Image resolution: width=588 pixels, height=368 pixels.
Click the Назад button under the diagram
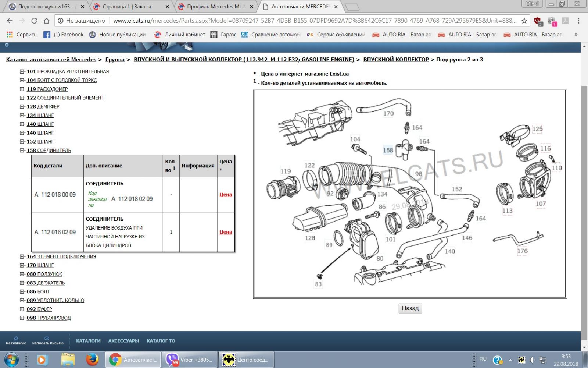click(x=410, y=308)
